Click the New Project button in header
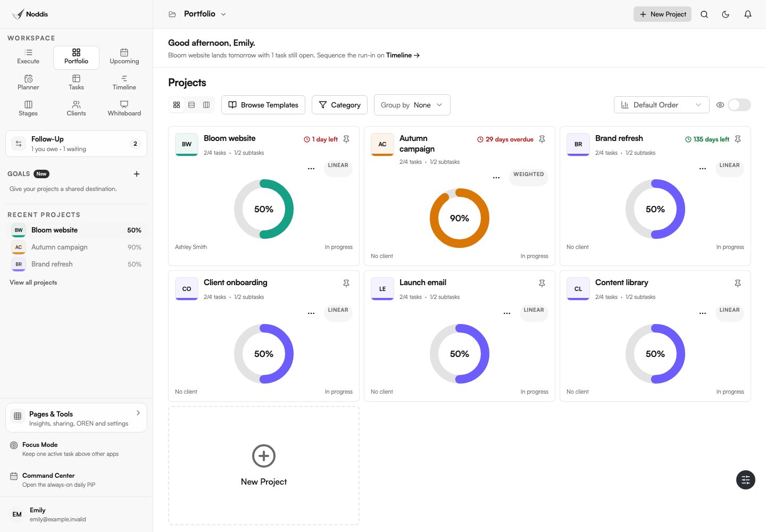The width and height of the screenshot is (766, 532). [x=662, y=14]
